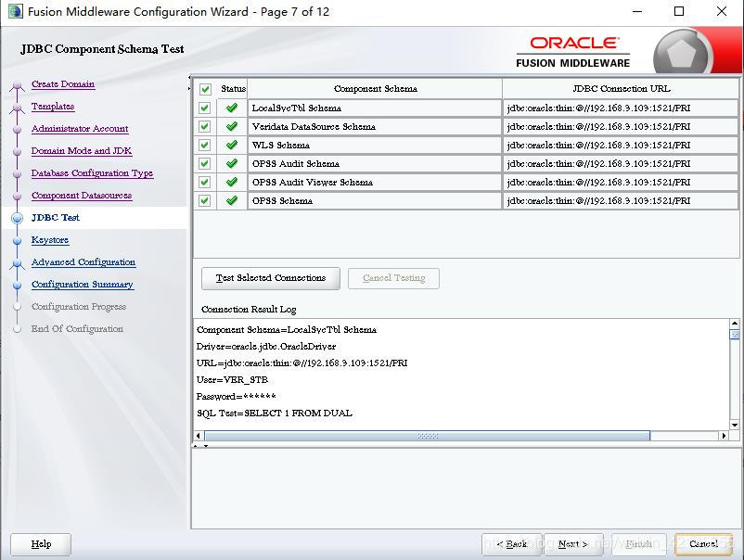Click green status checkmark for OPSS Audit Viewer Schema

(232, 182)
